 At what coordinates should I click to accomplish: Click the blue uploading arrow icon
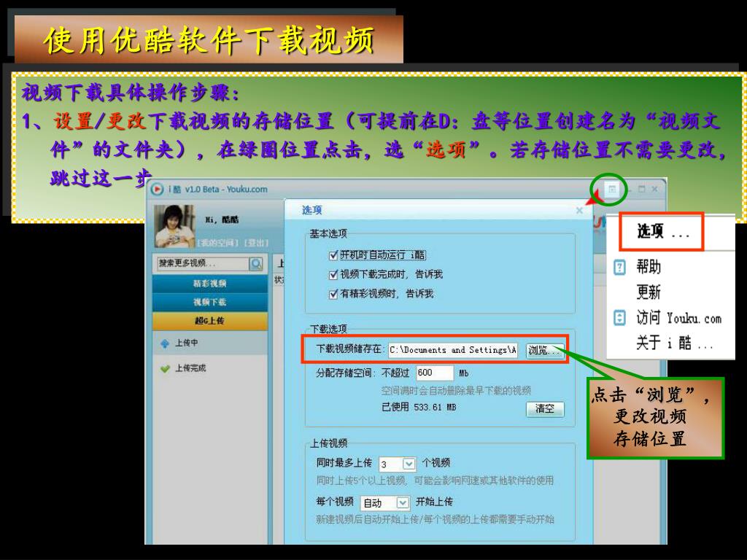(x=166, y=343)
